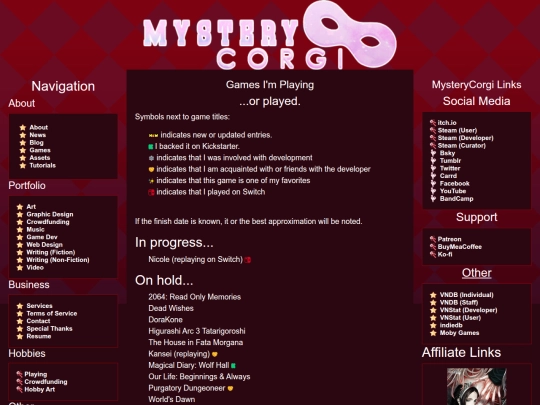Open Steam (Developer) link
Image resolution: width=540 pixels, height=405 pixels.
pos(466,138)
